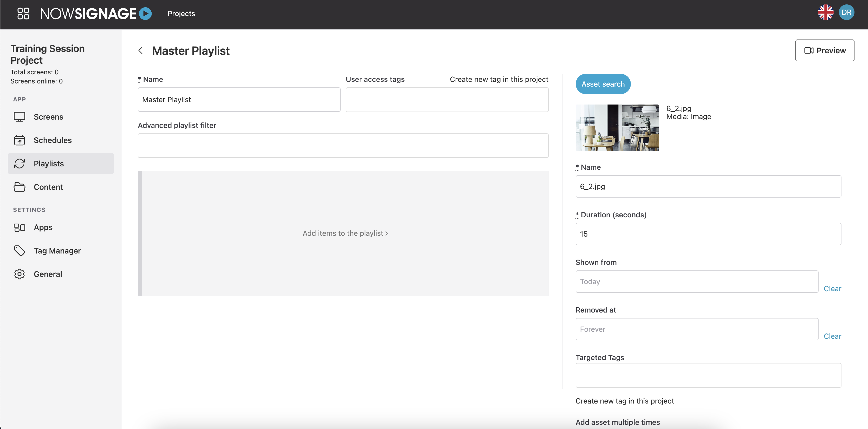Open the app grid menu icon
Image resolution: width=868 pixels, height=429 pixels.
pos(23,14)
